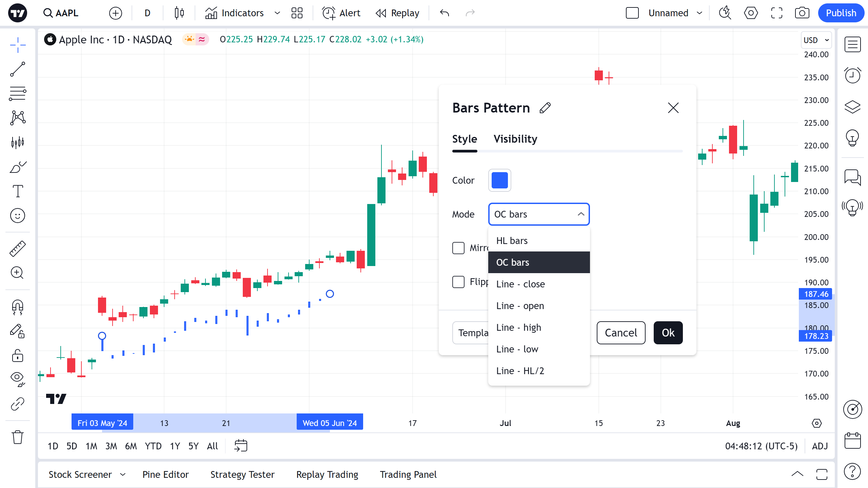
Task: Enable the Flipped checkbox
Action: pyautogui.click(x=458, y=282)
